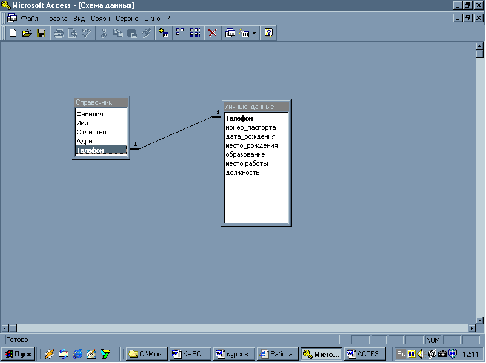Click the Show All Relationships icon

pyautogui.click(x=195, y=33)
